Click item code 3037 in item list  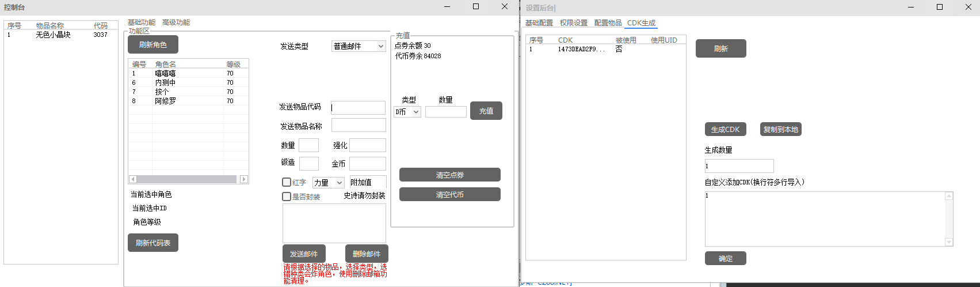click(x=101, y=35)
